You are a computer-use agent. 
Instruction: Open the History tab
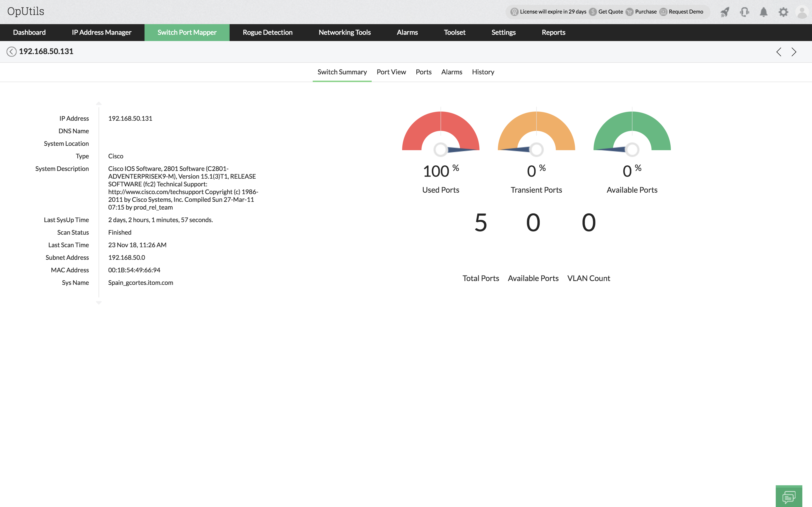pyautogui.click(x=483, y=72)
